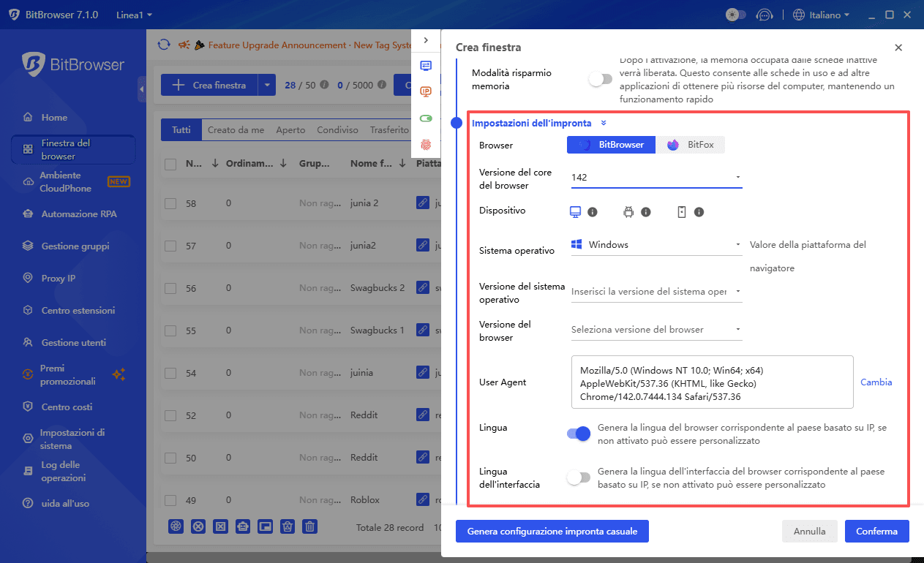Click the info icon beside the Android device
924x563 pixels.
click(646, 212)
